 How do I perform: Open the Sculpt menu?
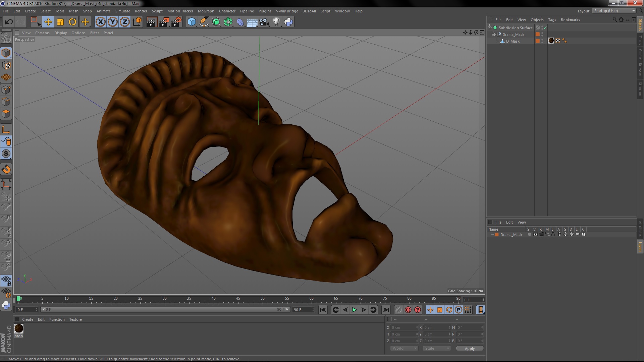pyautogui.click(x=157, y=11)
